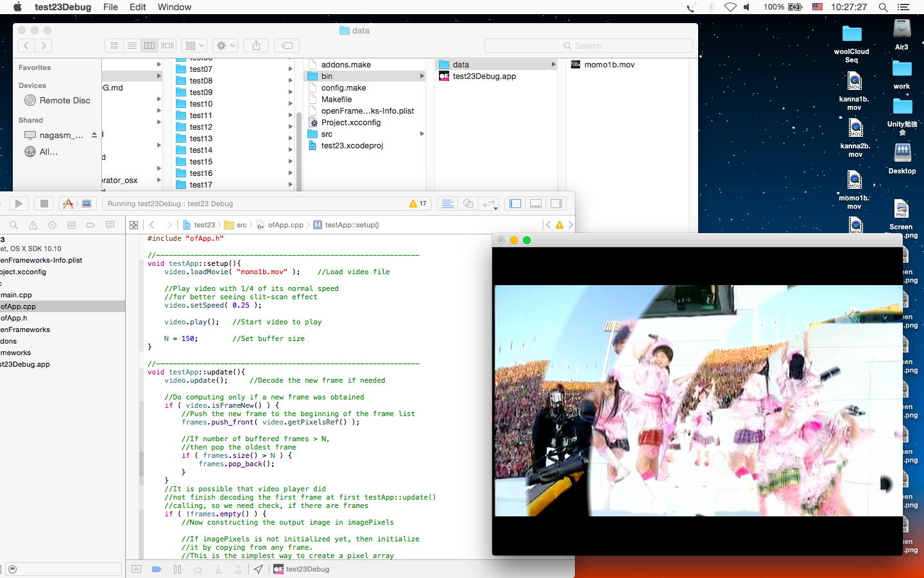
Task: Toggle the Xcode navigator panel visibility
Action: 515,204
